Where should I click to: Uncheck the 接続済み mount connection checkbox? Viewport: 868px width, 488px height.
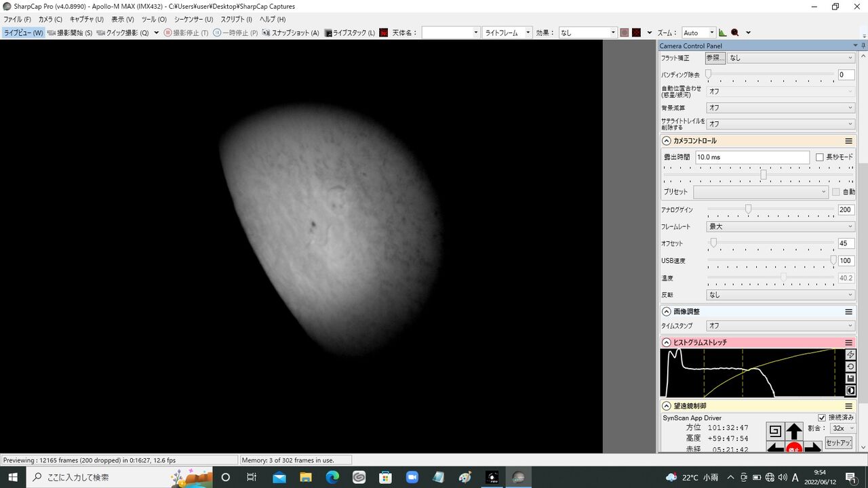(x=822, y=418)
